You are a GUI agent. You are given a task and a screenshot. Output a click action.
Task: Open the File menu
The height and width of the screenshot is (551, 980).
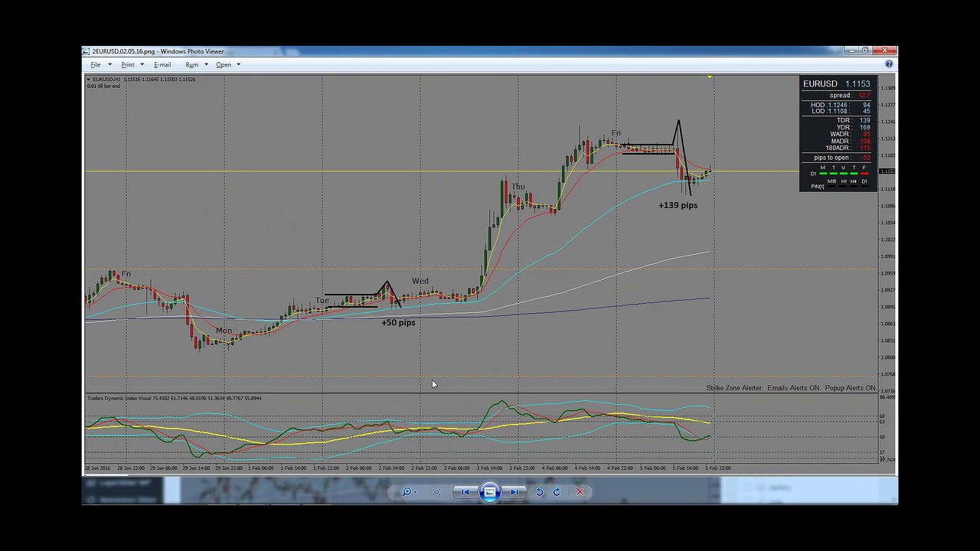pyautogui.click(x=96, y=64)
